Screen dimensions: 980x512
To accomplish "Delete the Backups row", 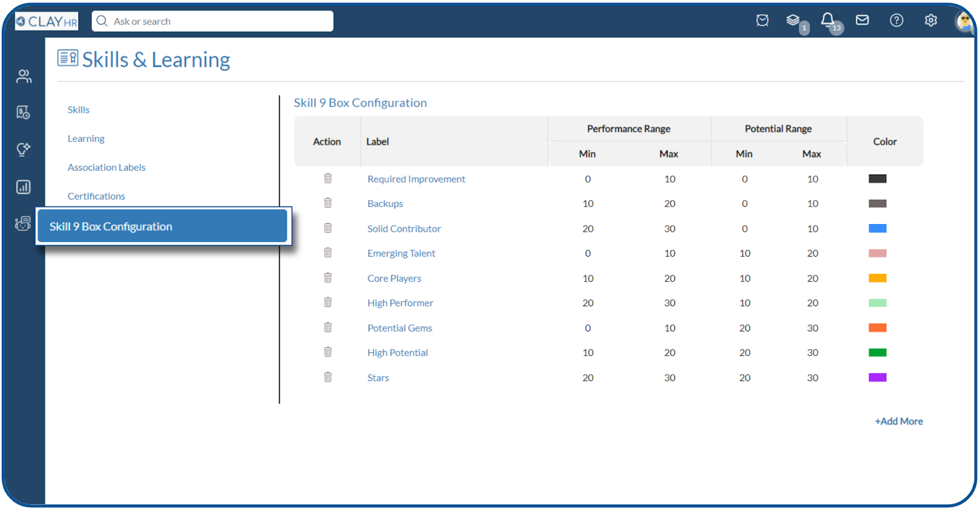I will coord(328,203).
